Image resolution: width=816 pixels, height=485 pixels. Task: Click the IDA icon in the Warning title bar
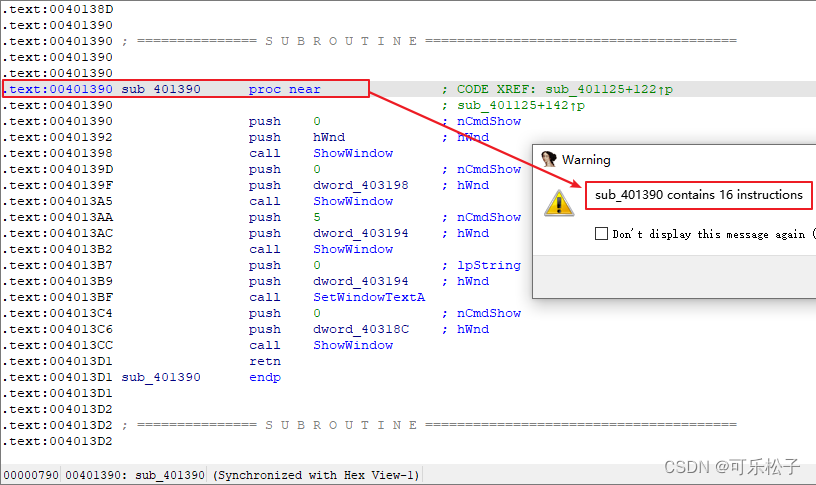(549, 159)
